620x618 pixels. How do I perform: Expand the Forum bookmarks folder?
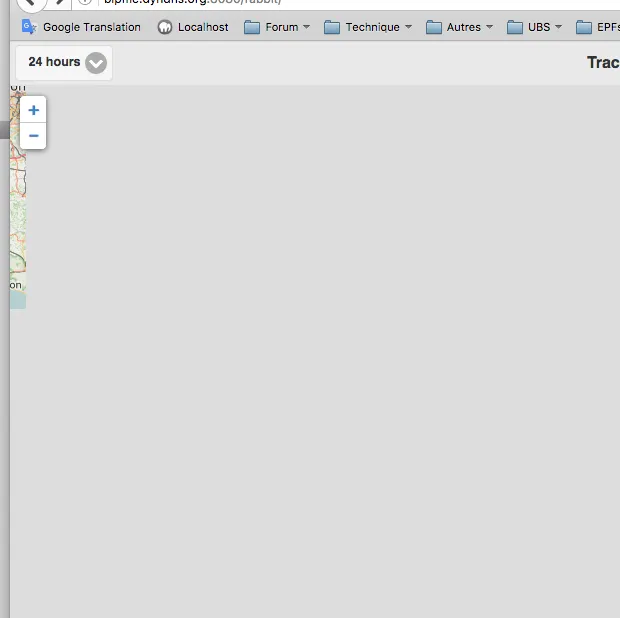coord(277,27)
